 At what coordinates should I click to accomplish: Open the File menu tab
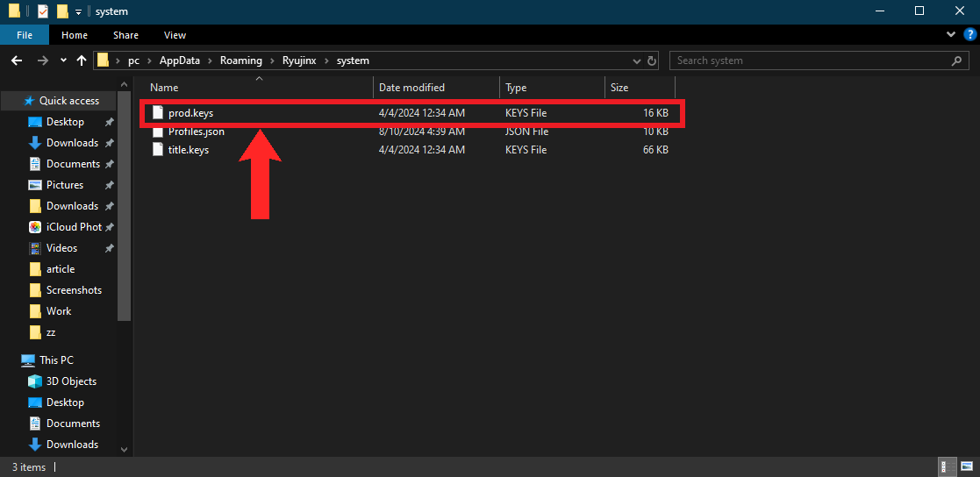(25, 35)
